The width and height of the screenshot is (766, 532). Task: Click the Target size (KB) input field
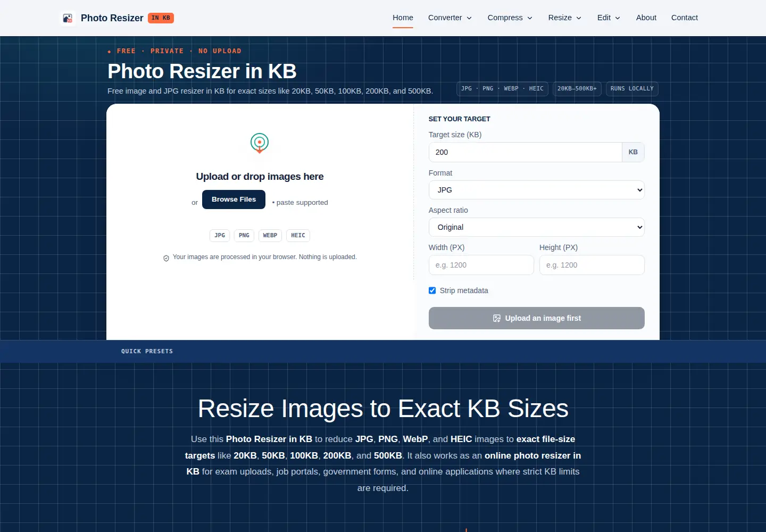pos(525,152)
